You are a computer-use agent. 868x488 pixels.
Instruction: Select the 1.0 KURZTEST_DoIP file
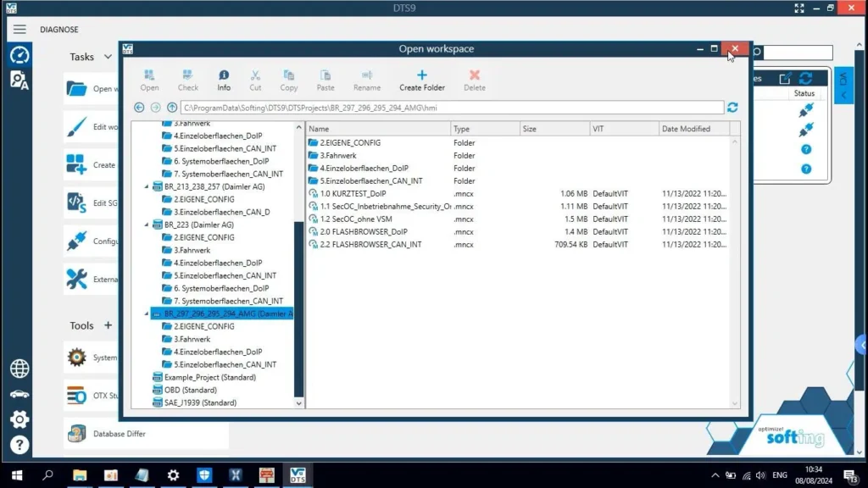pyautogui.click(x=353, y=193)
